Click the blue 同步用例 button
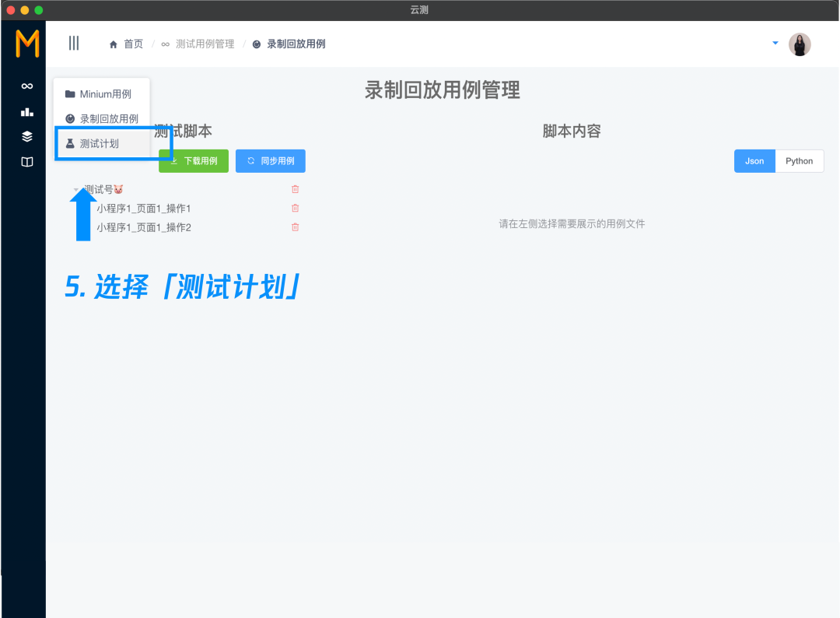The width and height of the screenshot is (840, 618). [x=271, y=161]
